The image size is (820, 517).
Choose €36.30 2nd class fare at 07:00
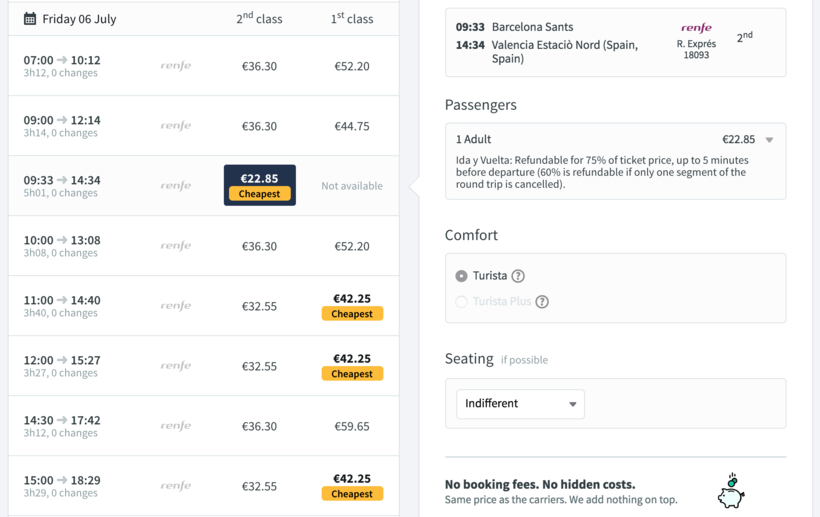point(259,66)
